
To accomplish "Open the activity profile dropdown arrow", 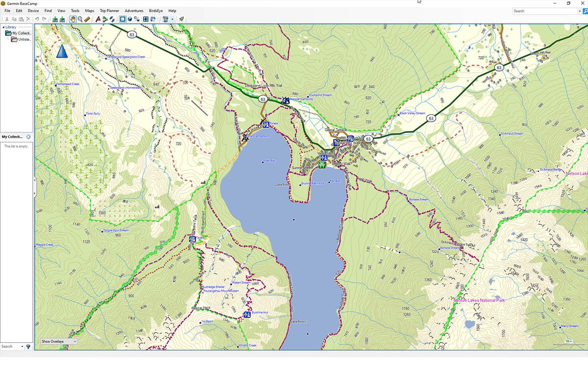I will [172, 19].
